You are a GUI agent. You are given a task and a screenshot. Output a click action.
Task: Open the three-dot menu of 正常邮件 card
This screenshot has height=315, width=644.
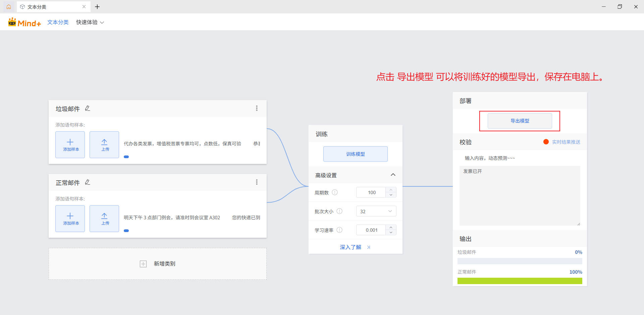[257, 182]
